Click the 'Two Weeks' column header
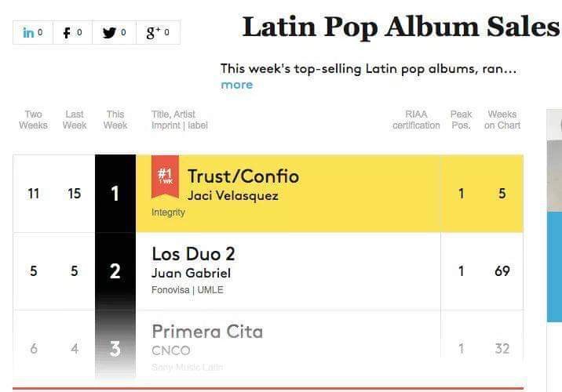Viewport: 562px width, 392px height. click(33, 120)
